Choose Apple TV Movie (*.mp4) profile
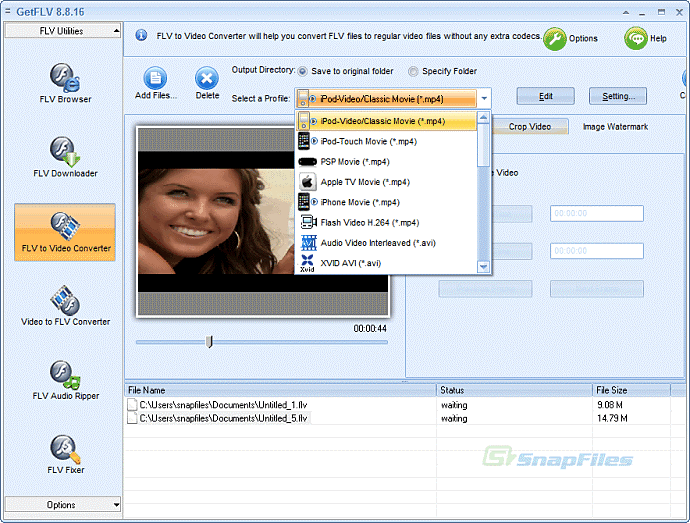690x523 pixels. [x=386, y=182]
